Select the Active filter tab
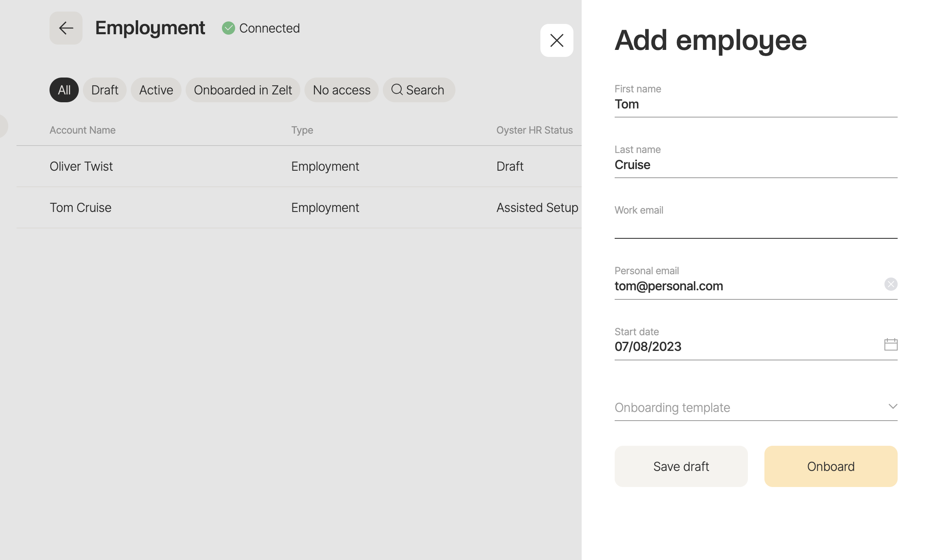Image resolution: width=929 pixels, height=560 pixels. [155, 89]
